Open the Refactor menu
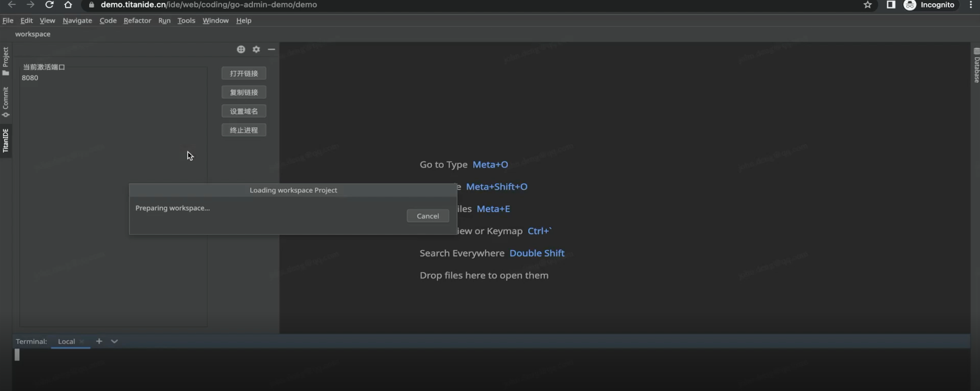The width and height of the screenshot is (980, 391). [x=137, y=20]
